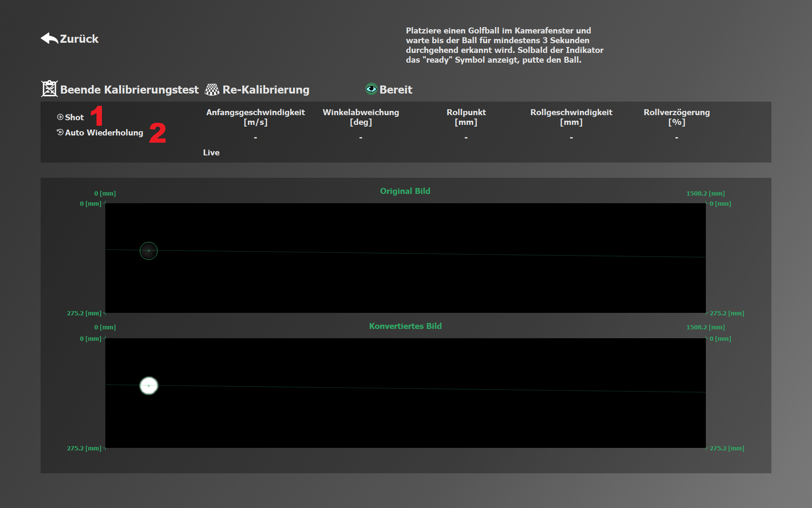Click the Bereit eye status icon
Screen dimensions: 812x508
[371, 89]
